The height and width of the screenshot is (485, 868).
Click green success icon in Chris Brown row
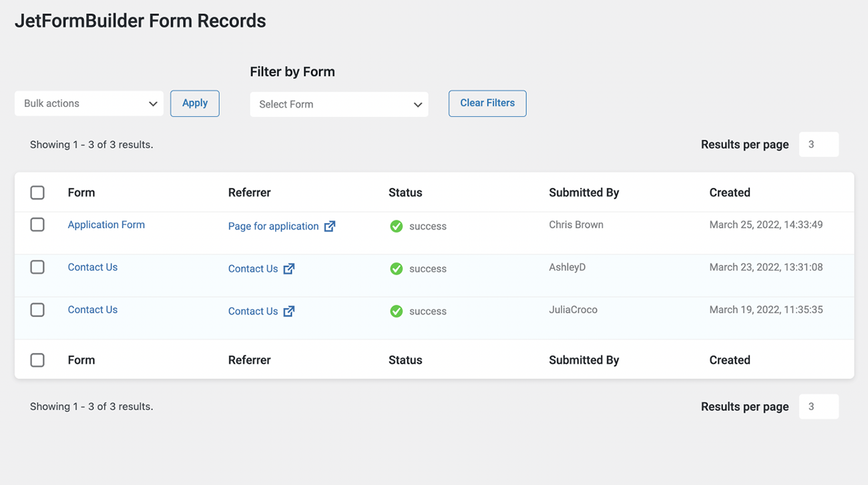coord(397,226)
